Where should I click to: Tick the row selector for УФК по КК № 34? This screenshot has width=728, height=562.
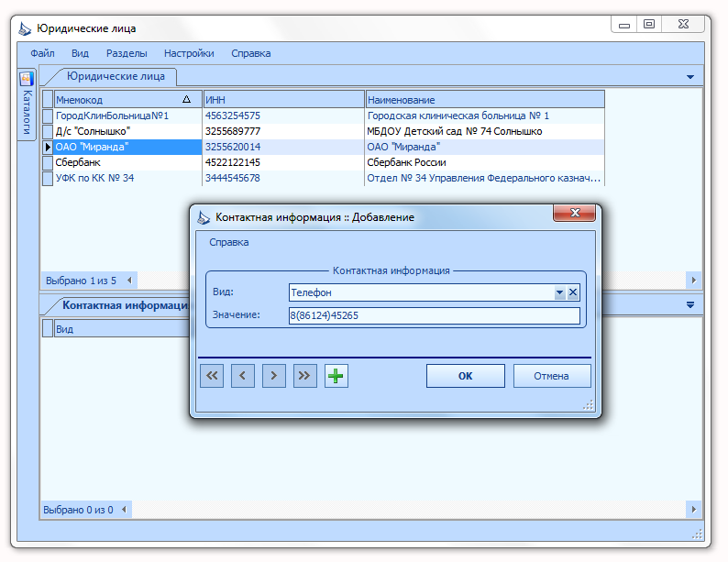click(x=48, y=178)
